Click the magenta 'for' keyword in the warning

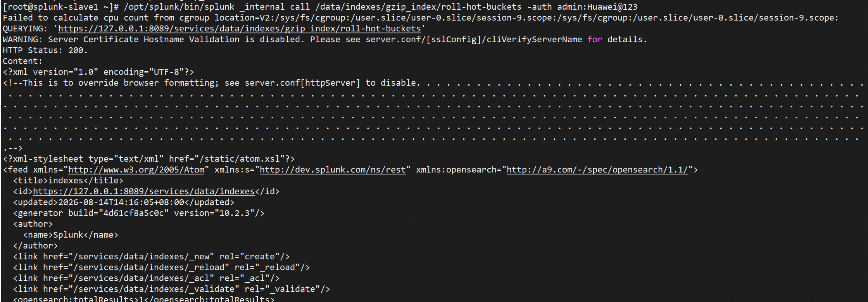coord(595,40)
